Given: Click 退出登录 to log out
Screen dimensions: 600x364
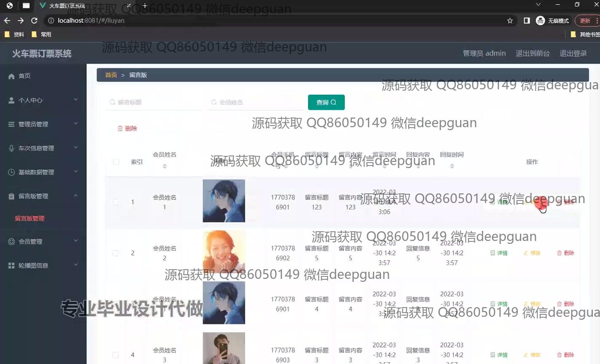Looking at the screenshot, I should (x=573, y=54).
